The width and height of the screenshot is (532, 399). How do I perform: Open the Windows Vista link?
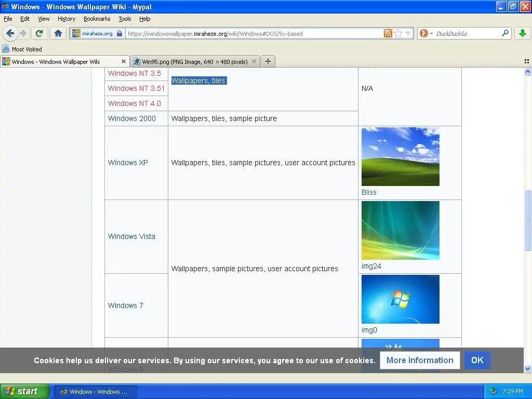click(x=131, y=236)
